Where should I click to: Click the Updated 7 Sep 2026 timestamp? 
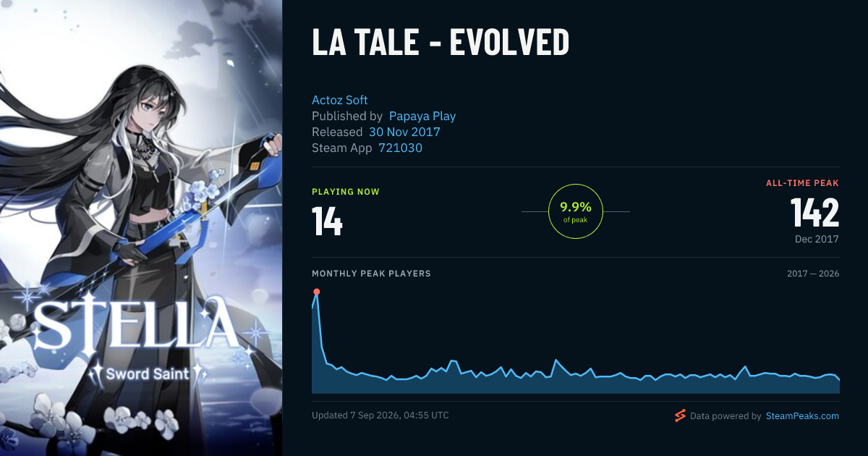point(380,415)
